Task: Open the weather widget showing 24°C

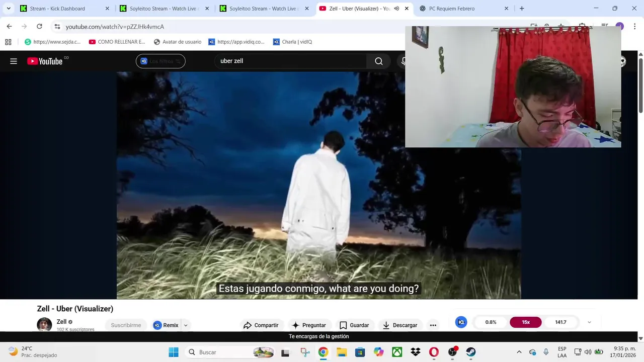Action: [x=33, y=352]
